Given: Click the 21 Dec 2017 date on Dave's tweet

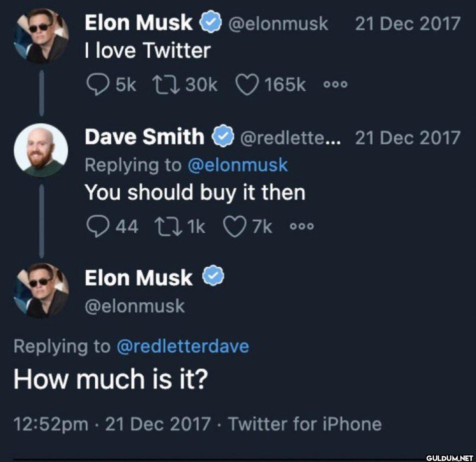Looking at the screenshot, I should tap(408, 138).
